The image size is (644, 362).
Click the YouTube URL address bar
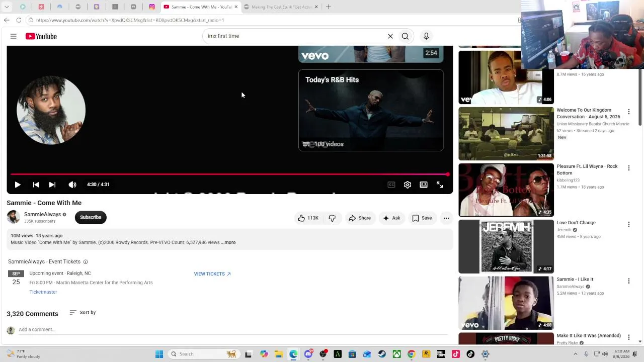tap(272, 20)
